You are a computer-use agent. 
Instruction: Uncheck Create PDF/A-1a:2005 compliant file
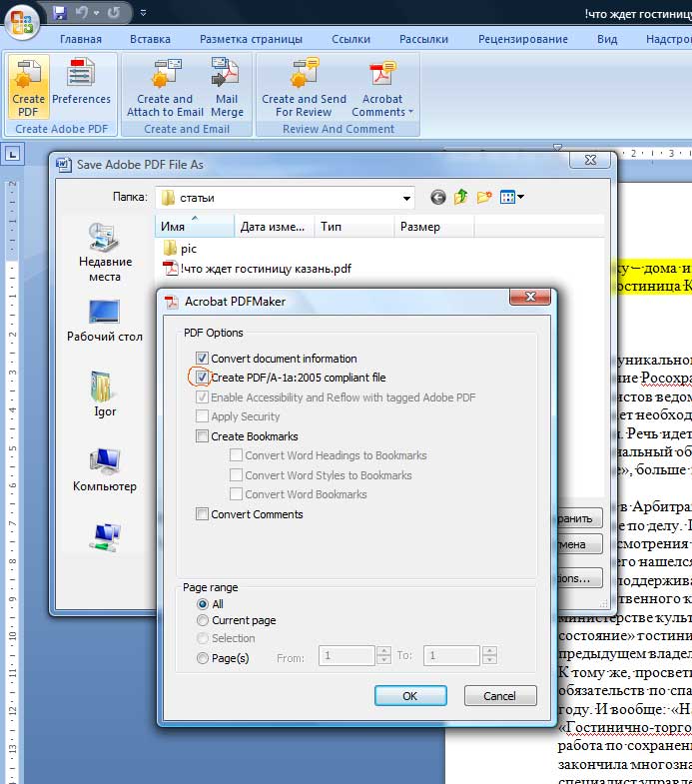pyautogui.click(x=202, y=378)
